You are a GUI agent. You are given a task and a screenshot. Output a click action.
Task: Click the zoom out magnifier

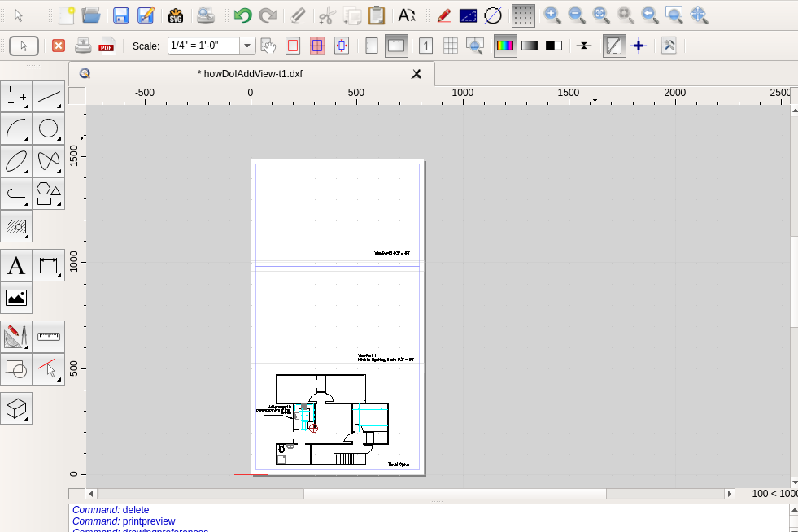click(576, 15)
